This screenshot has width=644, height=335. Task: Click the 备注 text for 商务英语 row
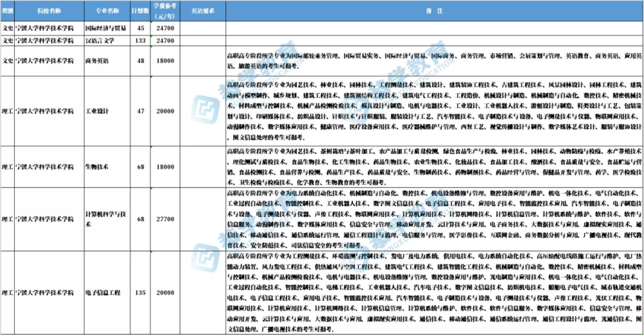434,61
